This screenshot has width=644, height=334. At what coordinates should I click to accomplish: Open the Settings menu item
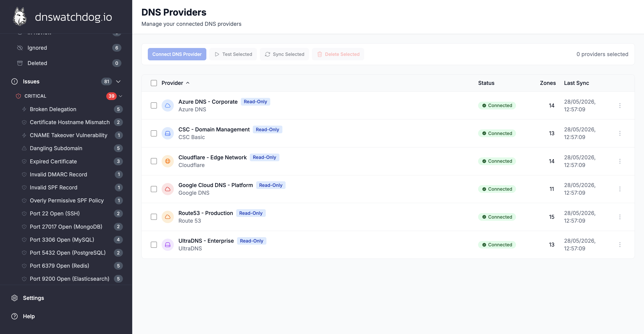pos(66,298)
